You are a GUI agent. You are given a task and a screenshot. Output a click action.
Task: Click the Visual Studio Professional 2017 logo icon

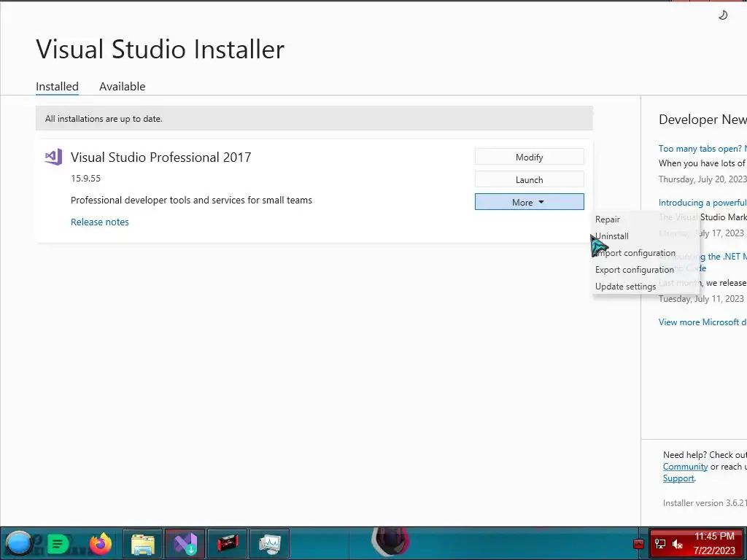(x=53, y=157)
